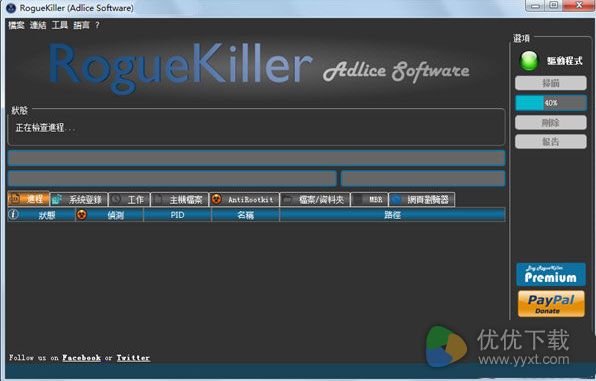The image size is (596, 381).
Task: Open the Facebook link
Action: (x=81, y=358)
